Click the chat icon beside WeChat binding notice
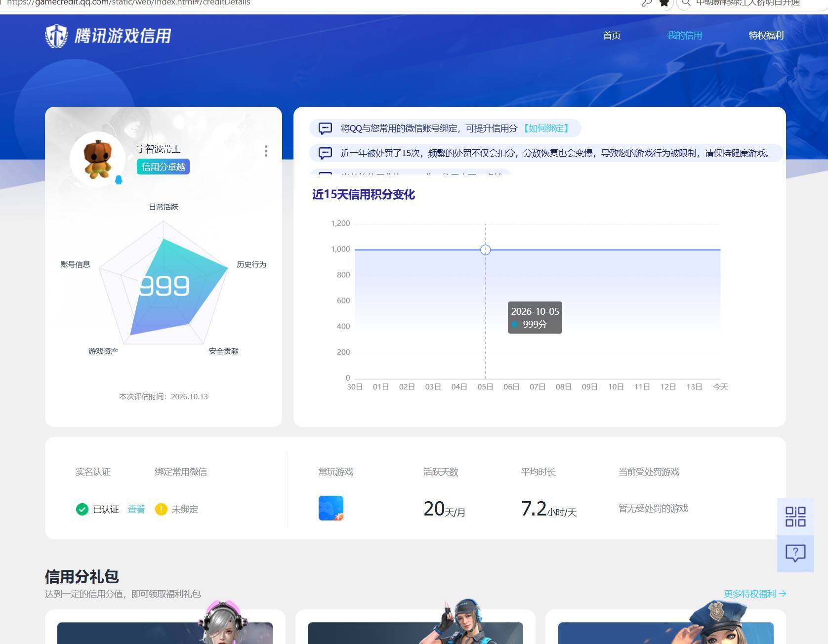Viewport: 828px width, 644px height. (x=325, y=129)
